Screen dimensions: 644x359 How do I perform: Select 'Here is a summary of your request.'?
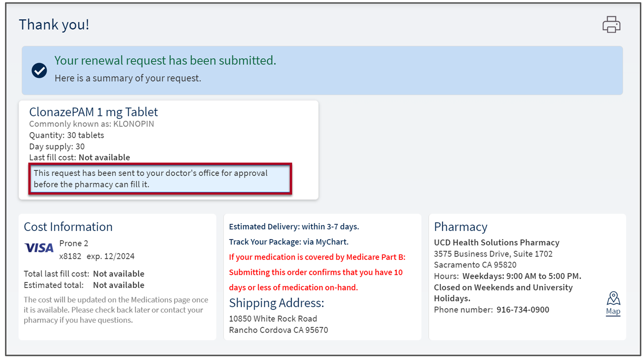128,78
